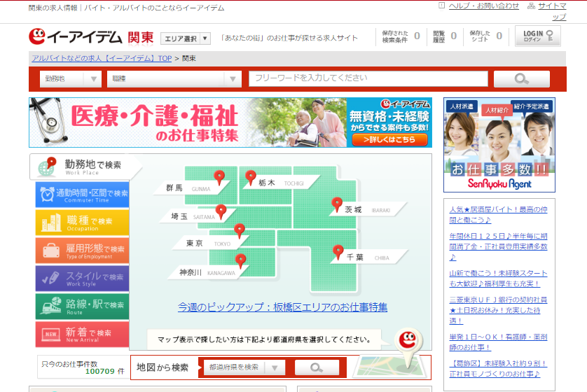Click 詳しくはこちら button on banner
This screenshot has height=392, width=587.
[x=389, y=139]
